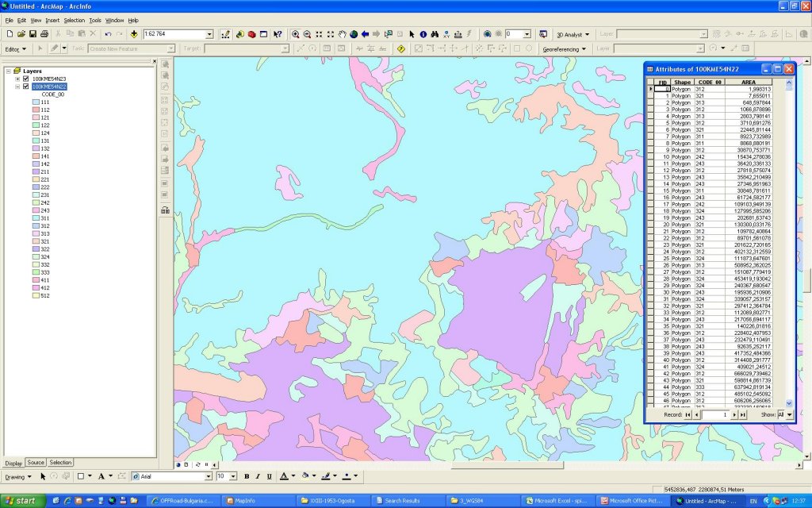Choose the Select Elements arrow tool

(412, 34)
